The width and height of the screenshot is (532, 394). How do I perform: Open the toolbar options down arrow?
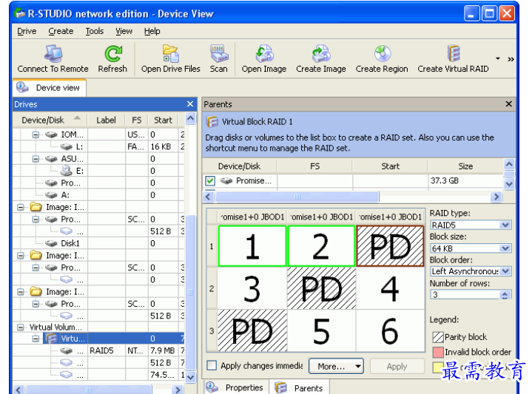(498, 58)
